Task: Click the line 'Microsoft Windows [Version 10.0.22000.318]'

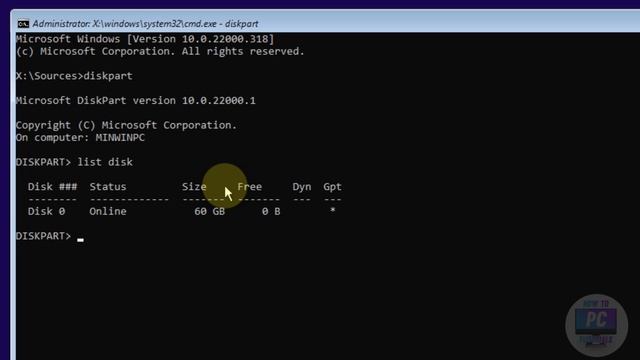Action: (145, 39)
